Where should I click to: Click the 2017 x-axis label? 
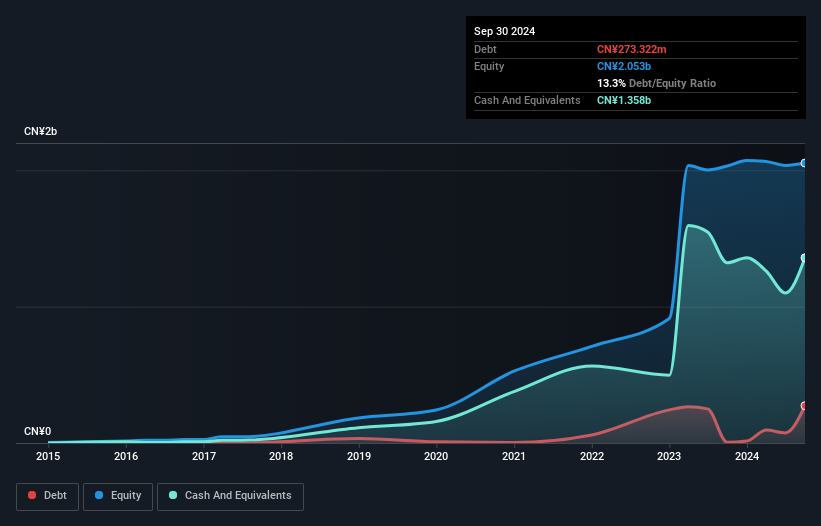[x=204, y=456]
